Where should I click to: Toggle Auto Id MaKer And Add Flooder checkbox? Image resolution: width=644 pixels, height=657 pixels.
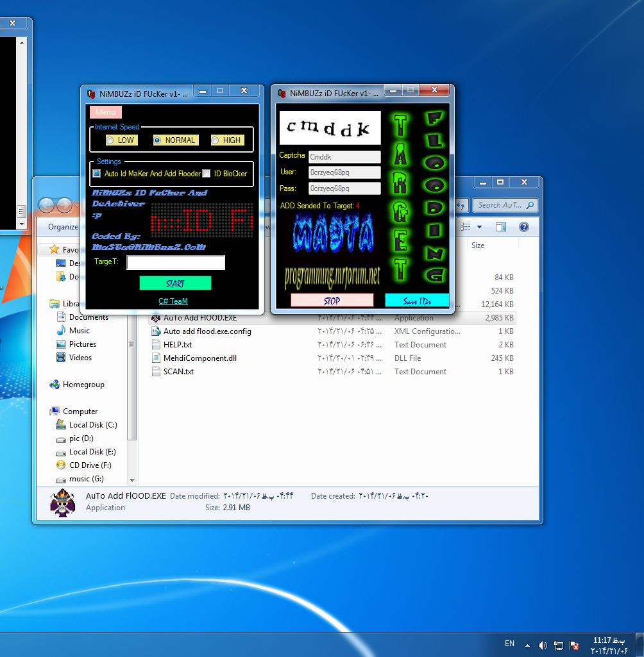97,174
